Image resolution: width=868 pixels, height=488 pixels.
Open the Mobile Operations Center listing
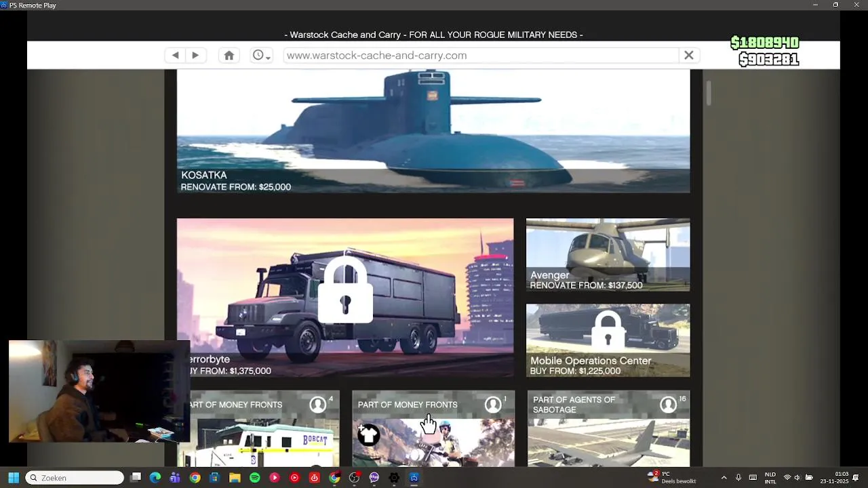[x=608, y=340]
